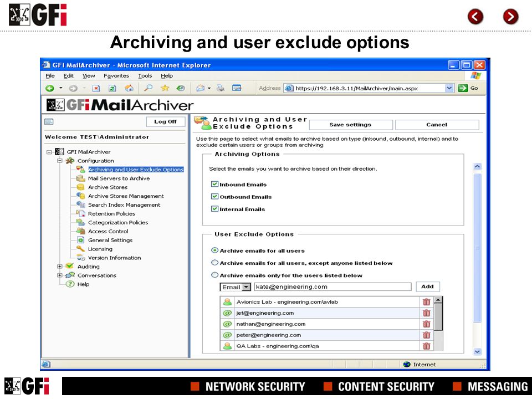Viewport: 532px width, 399px height.
Task: Click the Search magnifier toolbar icon
Action: (x=149, y=88)
